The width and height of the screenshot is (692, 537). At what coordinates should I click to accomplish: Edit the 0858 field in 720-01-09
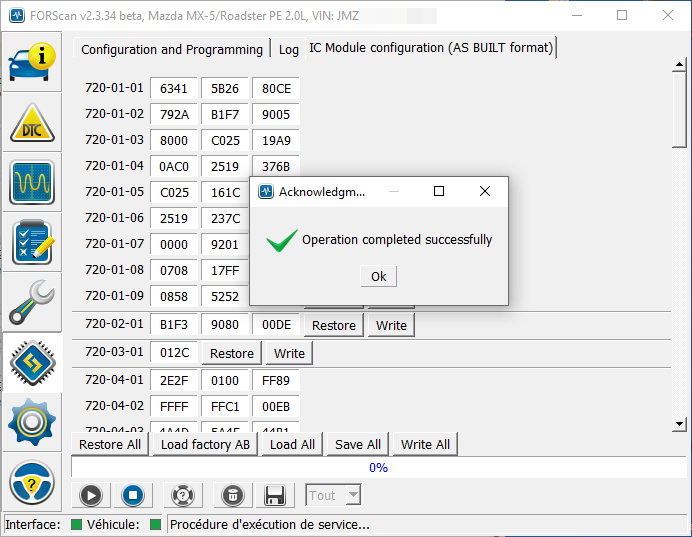(x=174, y=297)
